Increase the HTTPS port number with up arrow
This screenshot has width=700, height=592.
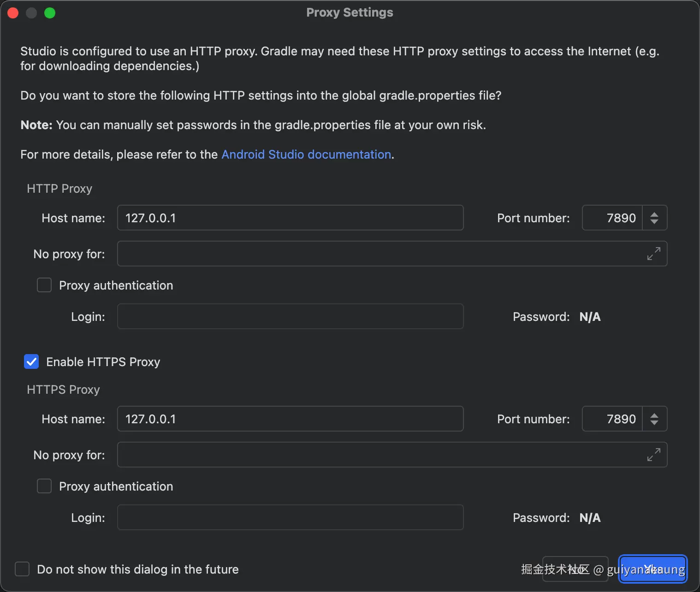click(654, 415)
